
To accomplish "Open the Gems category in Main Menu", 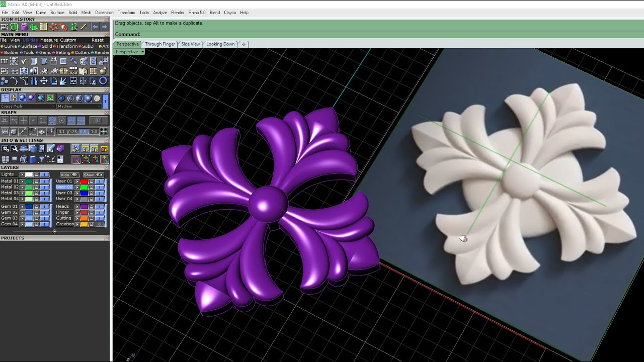I will point(45,52).
